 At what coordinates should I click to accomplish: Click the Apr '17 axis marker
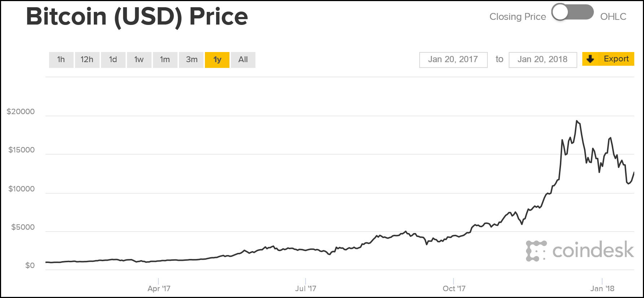159,288
